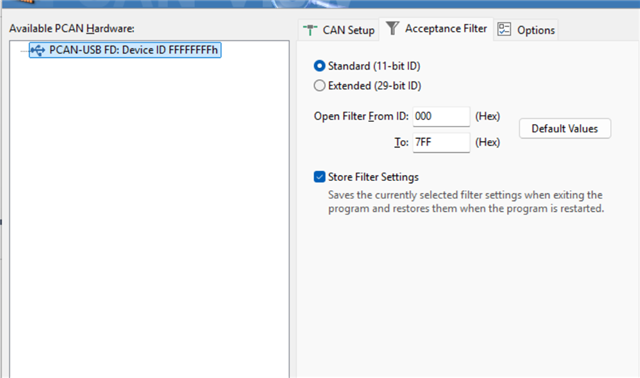Open the Options tab

pos(526,30)
